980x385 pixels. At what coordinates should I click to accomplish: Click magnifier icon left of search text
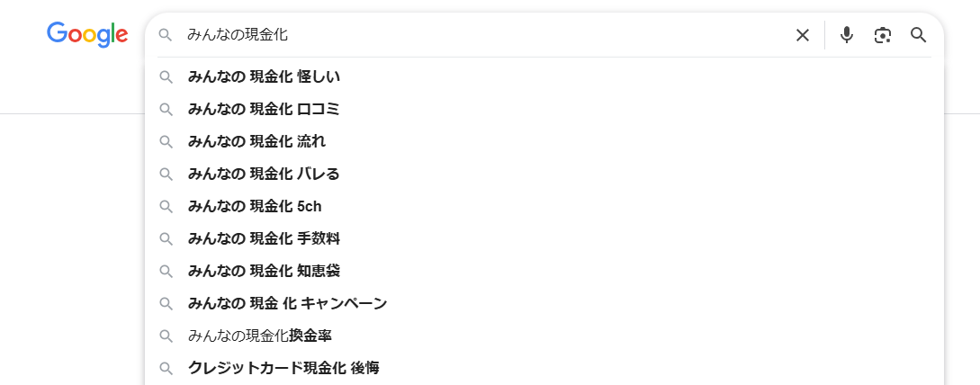[165, 35]
